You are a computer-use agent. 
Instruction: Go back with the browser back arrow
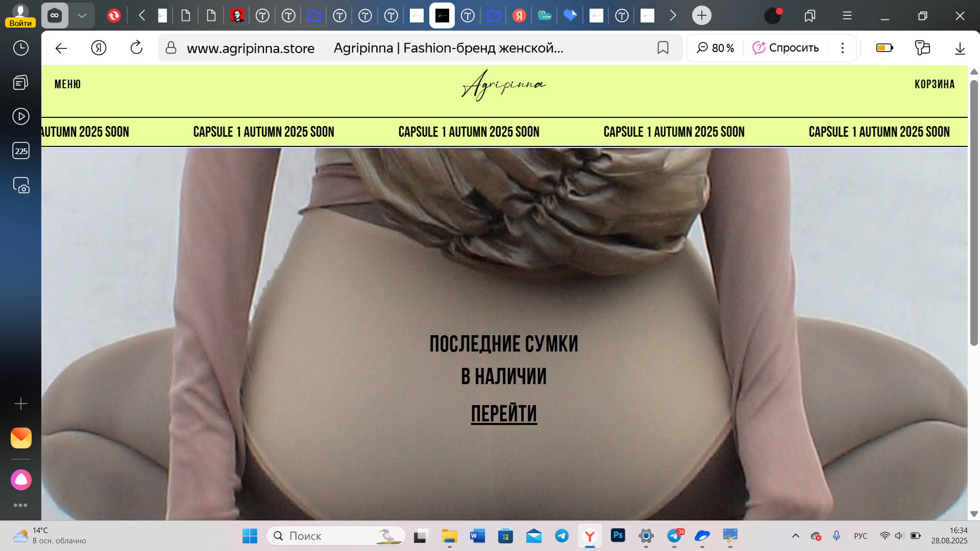pyautogui.click(x=61, y=48)
